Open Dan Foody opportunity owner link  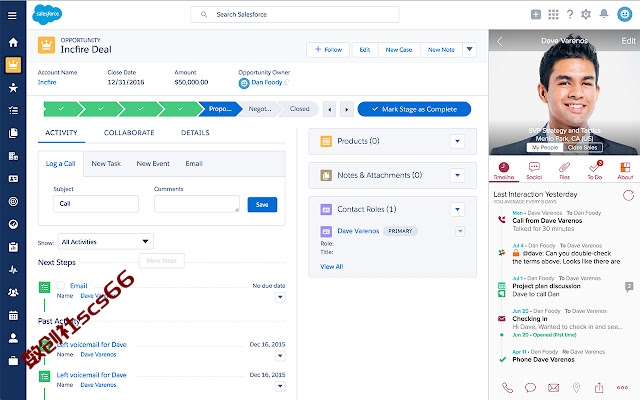coord(267,82)
